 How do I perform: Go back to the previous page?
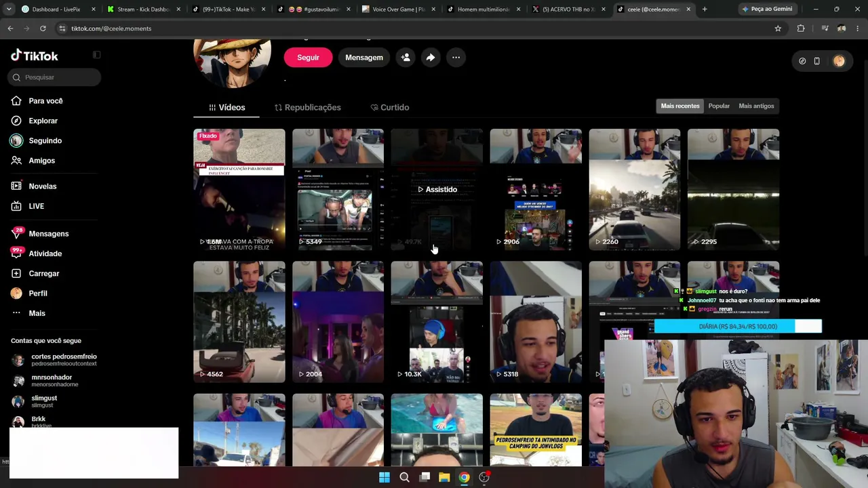[x=10, y=28]
